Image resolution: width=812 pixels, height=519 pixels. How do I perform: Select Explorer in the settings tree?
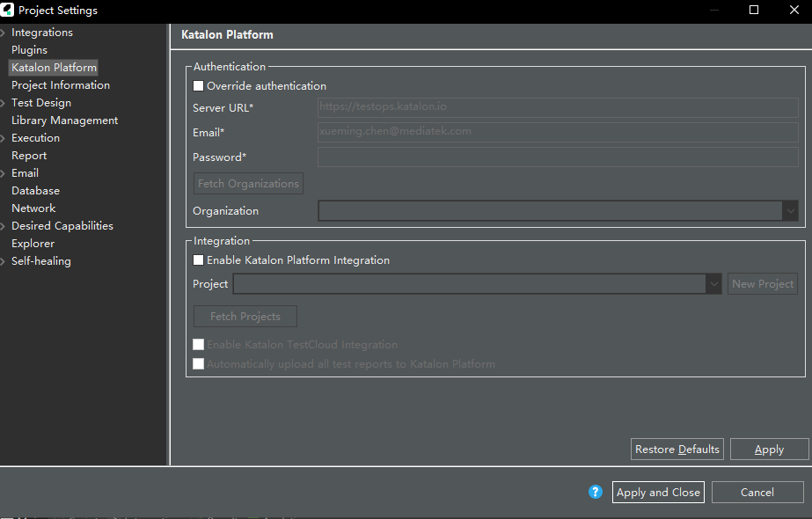(x=33, y=244)
